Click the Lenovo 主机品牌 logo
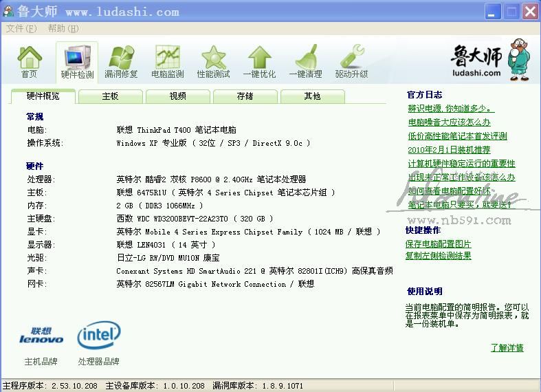This screenshot has height=392, width=541. point(41,335)
